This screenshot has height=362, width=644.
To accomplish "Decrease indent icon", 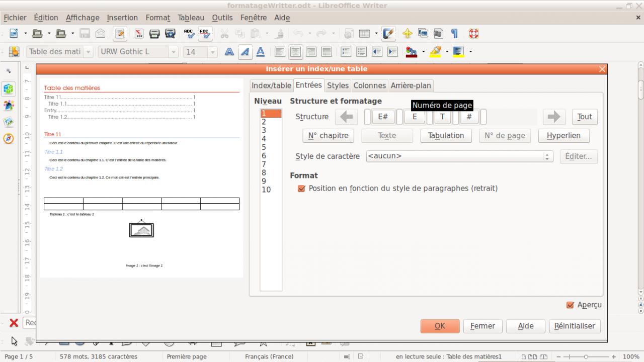I will coord(377,52).
